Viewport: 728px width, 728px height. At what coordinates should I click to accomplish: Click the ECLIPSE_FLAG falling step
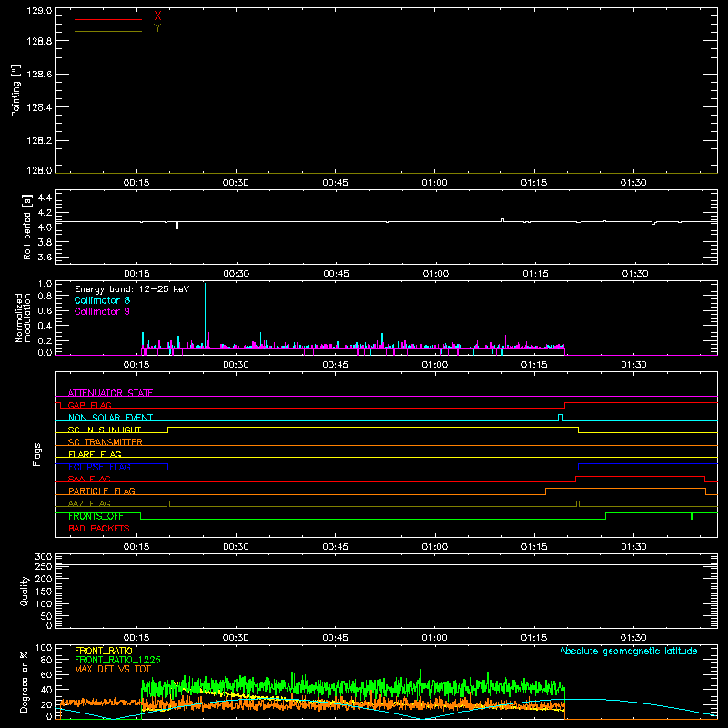168,467
